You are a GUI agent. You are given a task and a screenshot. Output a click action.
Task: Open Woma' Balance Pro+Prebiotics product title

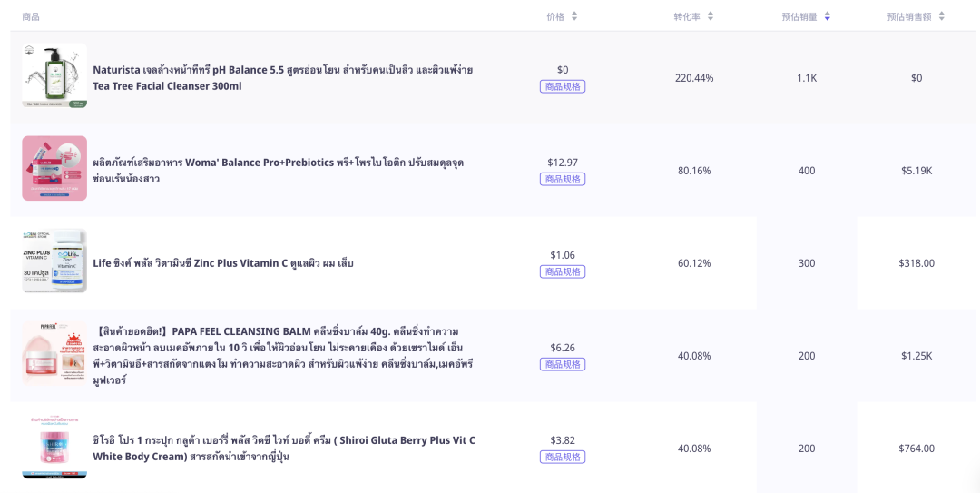pos(279,170)
